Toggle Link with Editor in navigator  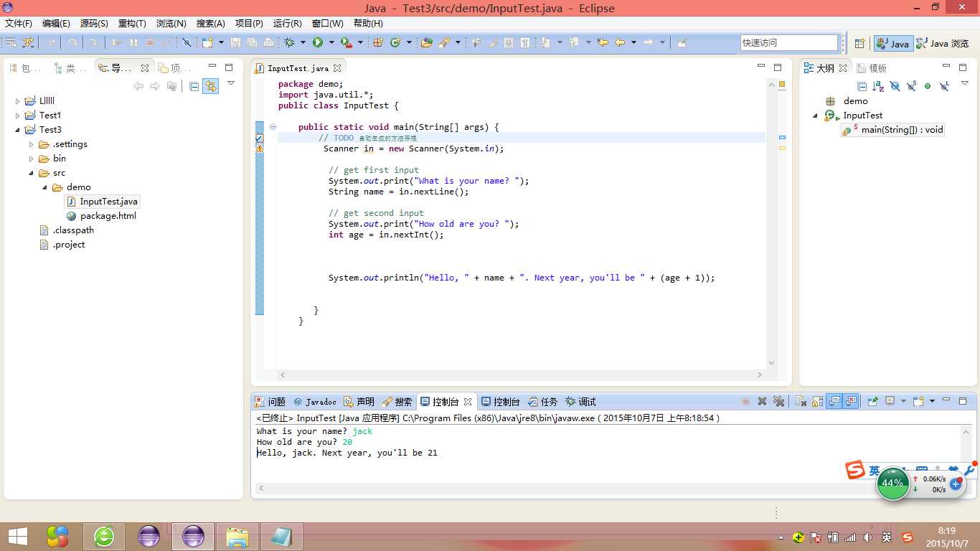pos(210,86)
